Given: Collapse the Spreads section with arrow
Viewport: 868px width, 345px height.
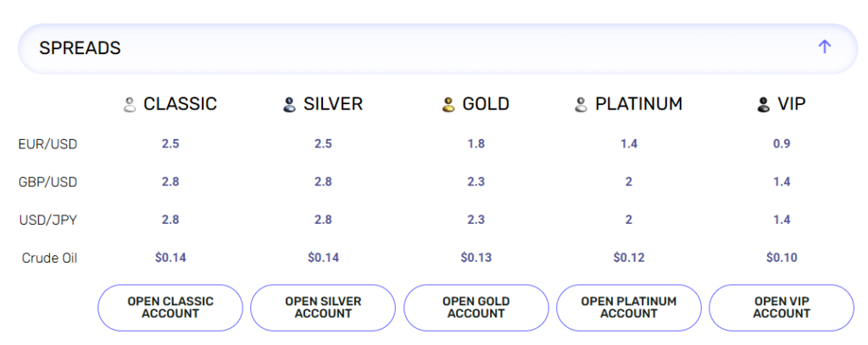Looking at the screenshot, I should [x=825, y=47].
